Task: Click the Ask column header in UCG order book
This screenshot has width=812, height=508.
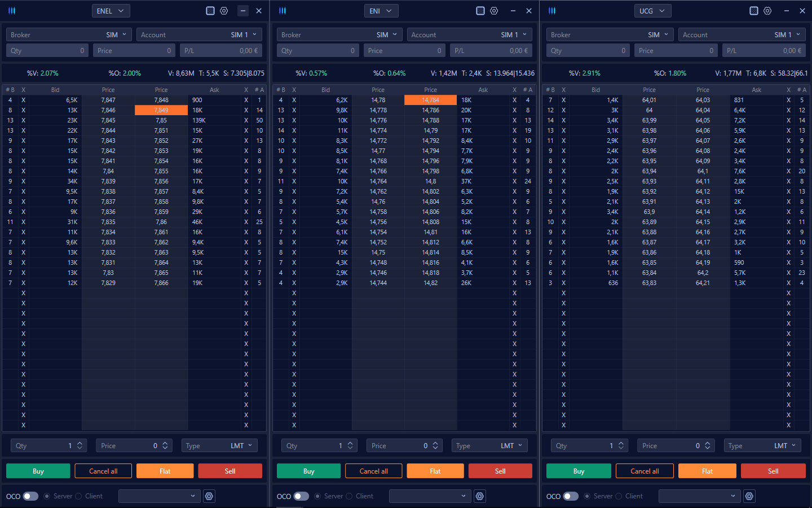Action: point(756,90)
